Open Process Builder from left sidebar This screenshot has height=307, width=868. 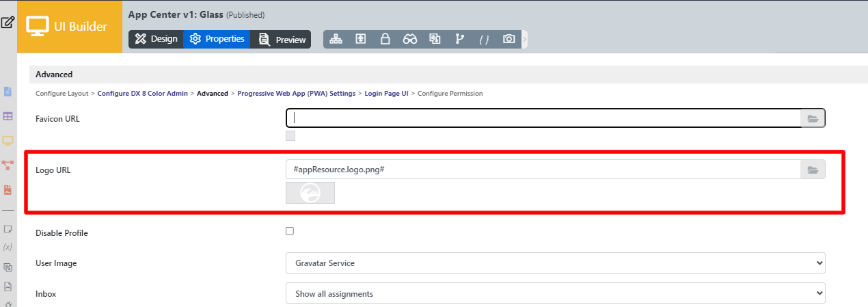point(8,165)
